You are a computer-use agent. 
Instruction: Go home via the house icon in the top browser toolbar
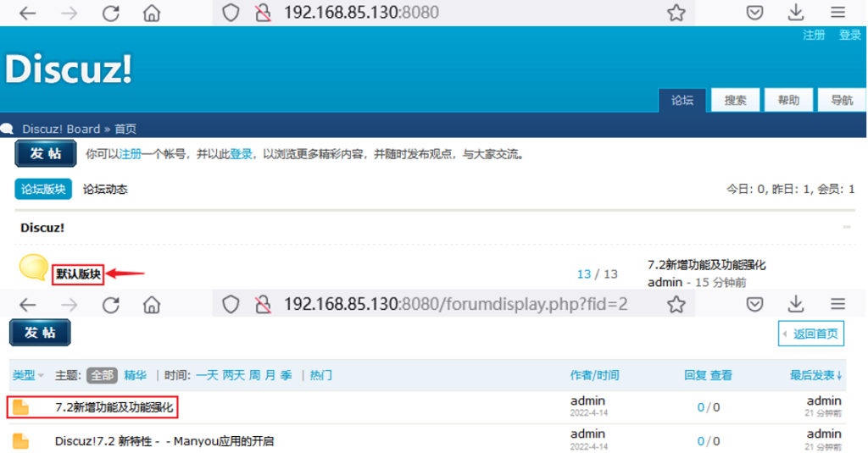pyautogui.click(x=151, y=13)
